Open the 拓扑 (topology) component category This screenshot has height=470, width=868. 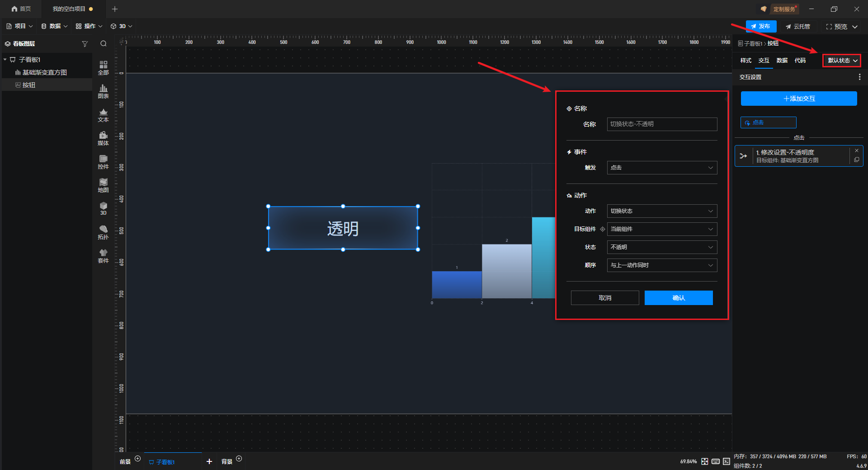point(103,232)
